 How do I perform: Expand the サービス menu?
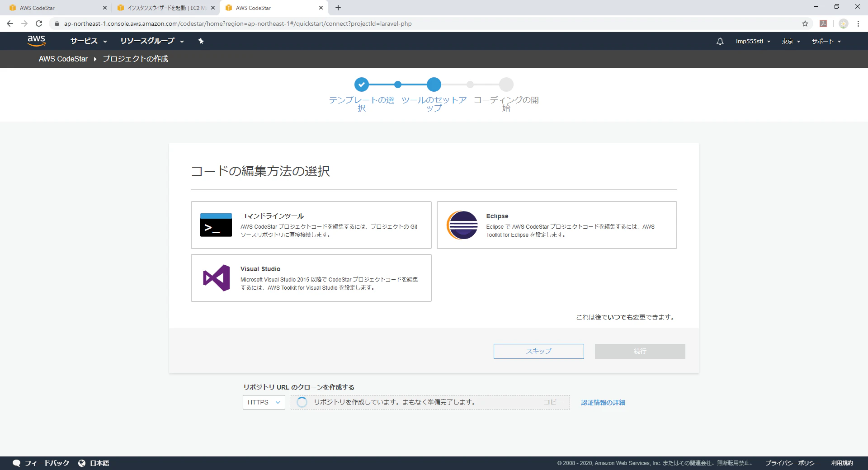coord(89,41)
